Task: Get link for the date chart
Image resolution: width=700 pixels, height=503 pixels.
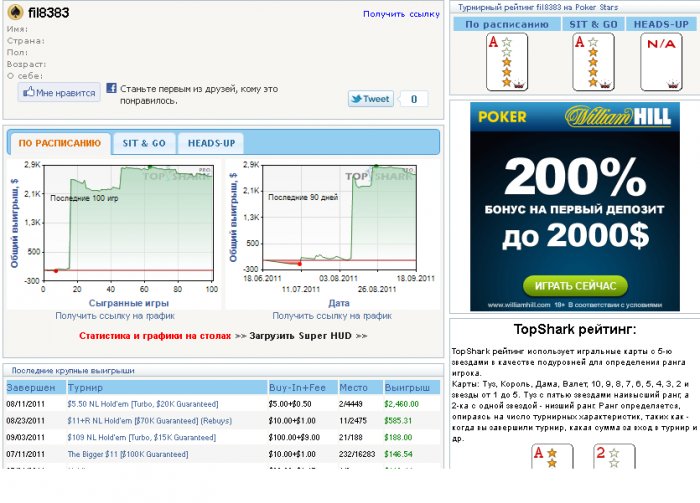Action: [x=332, y=316]
